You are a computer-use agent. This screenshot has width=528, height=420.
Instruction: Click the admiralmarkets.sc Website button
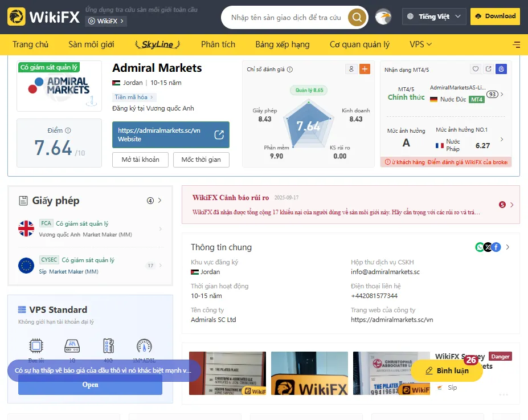(x=171, y=134)
